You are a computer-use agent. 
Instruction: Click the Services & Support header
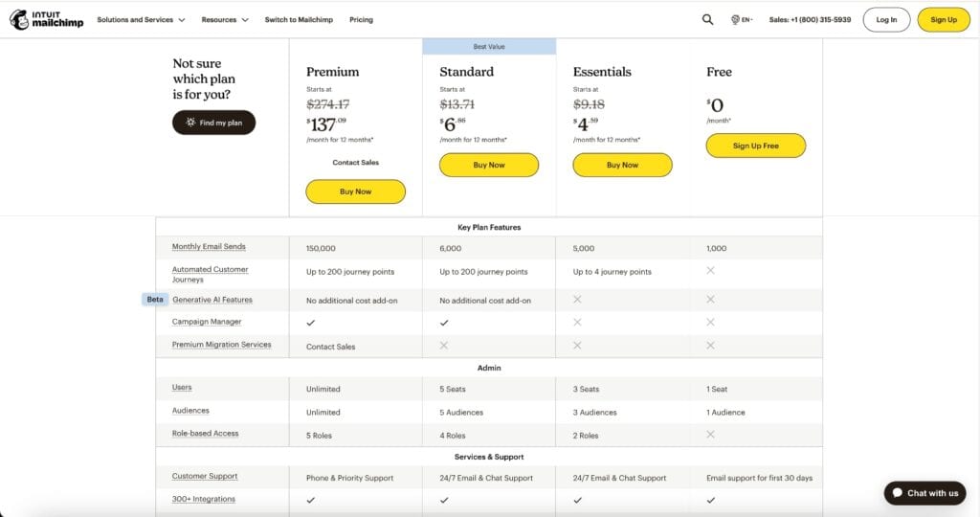(x=489, y=457)
